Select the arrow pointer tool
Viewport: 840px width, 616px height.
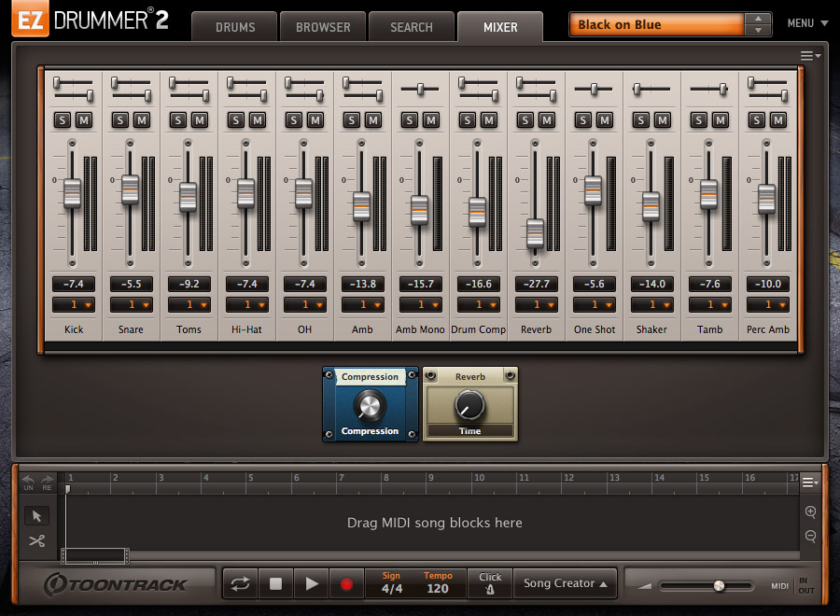[x=37, y=515]
